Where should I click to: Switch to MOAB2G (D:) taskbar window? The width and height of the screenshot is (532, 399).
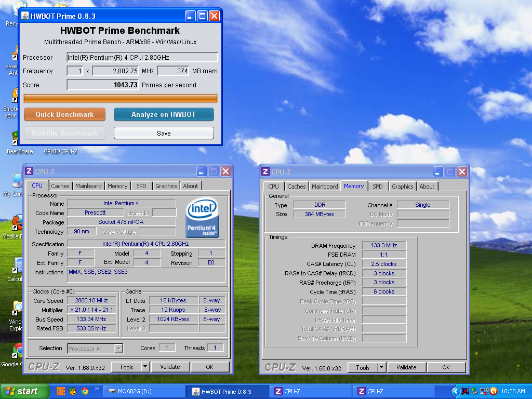click(x=144, y=391)
